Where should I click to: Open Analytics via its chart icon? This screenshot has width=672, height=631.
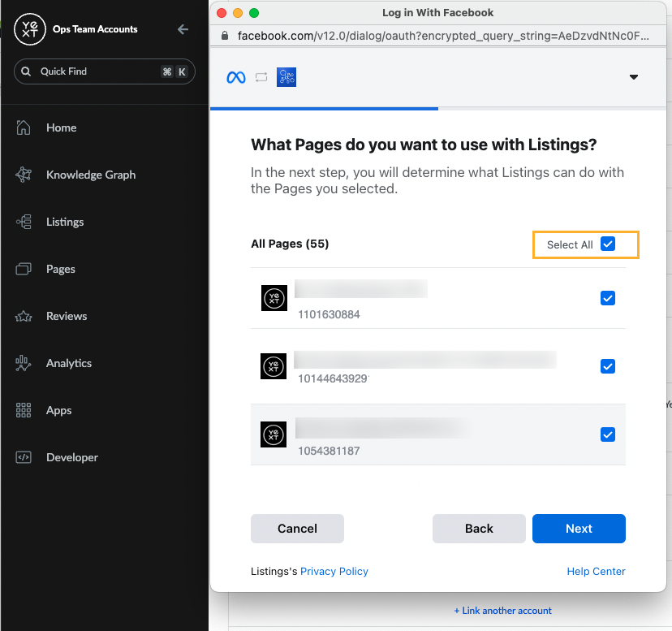(24, 363)
